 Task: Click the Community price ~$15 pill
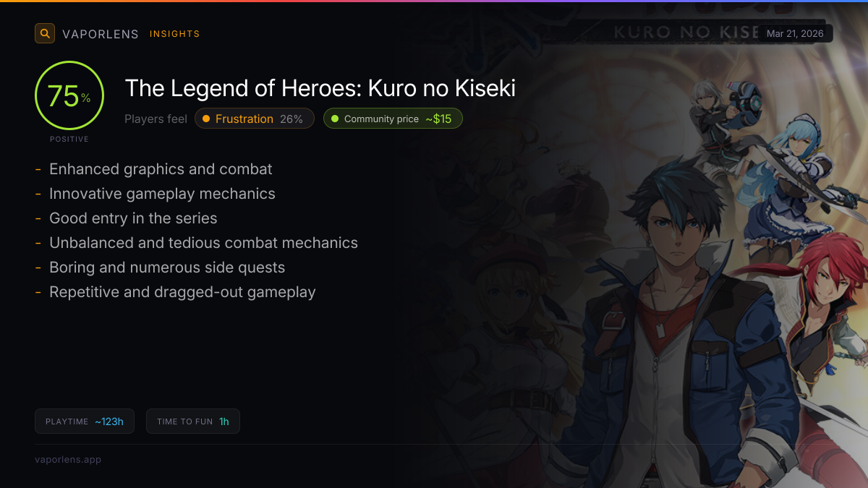coord(393,119)
